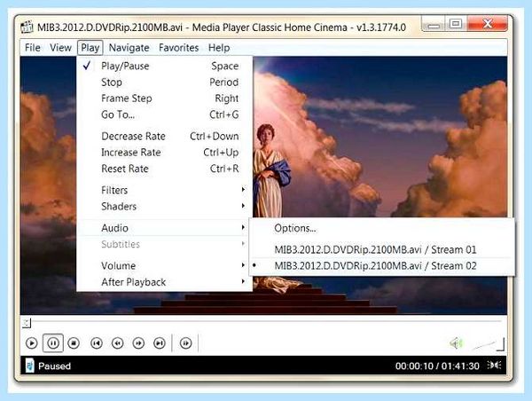Screen dimensions: 532x401
Task: Select audio Stream 01
Action: coord(381,250)
